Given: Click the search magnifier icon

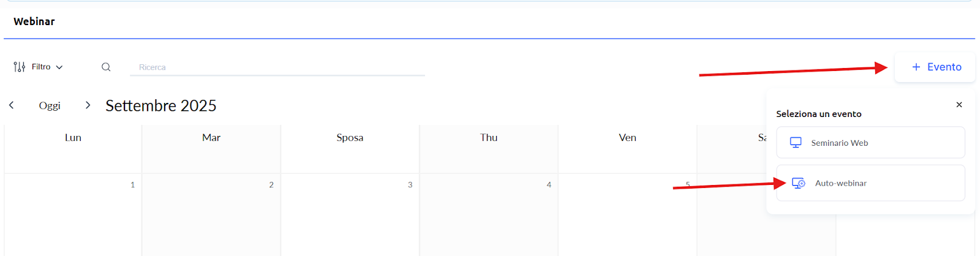Looking at the screenshot, I should click(x=106, y=67).
